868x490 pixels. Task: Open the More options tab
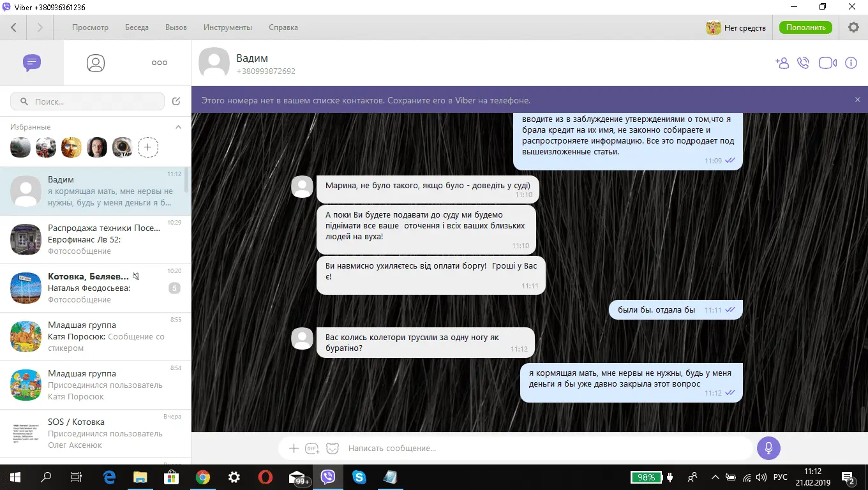(x=159, y=63)
